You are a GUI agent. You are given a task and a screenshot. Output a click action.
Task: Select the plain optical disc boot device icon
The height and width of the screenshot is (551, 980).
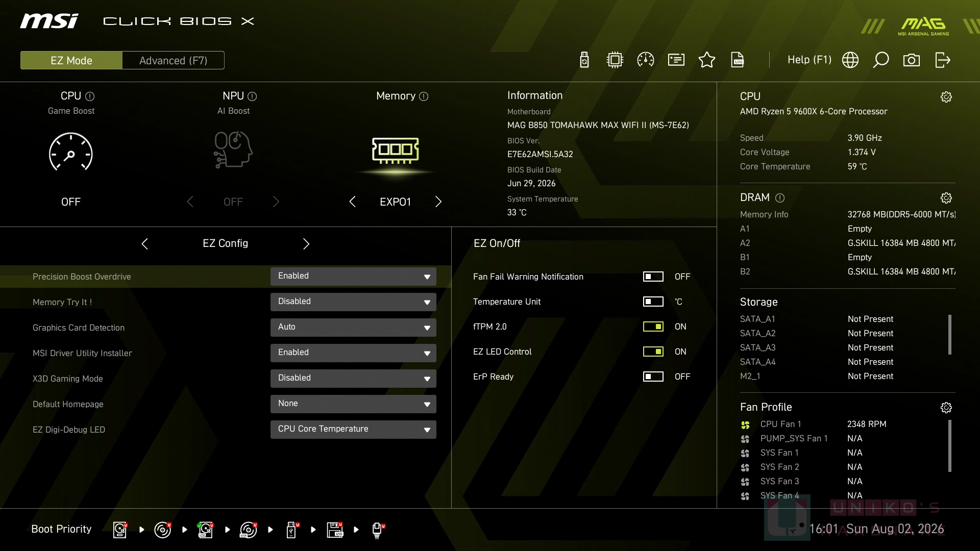point(163,530)
